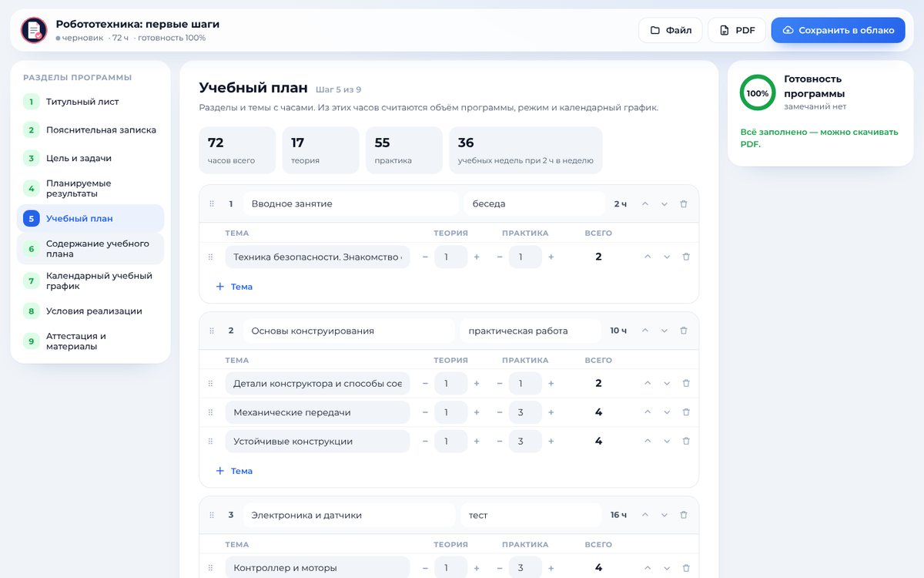Click drag handle of section "Вводное занятие"
This screenshot has height=578, width=924.
coord(211,204)
